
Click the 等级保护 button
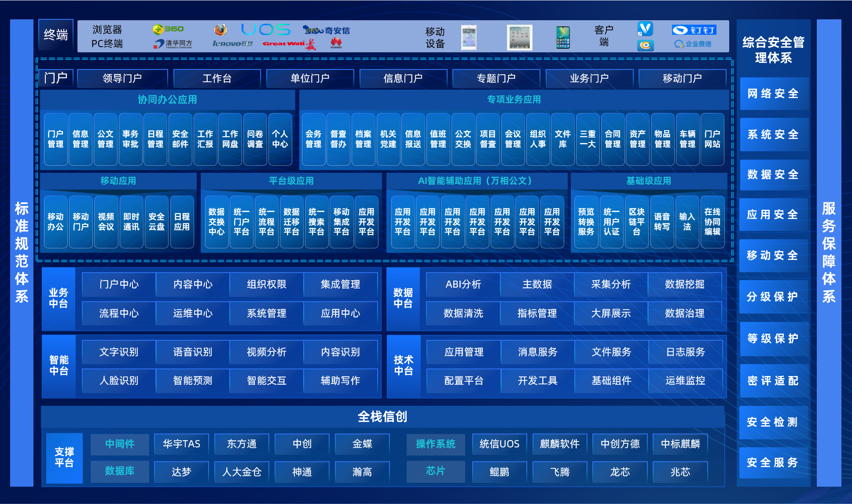click(x=773, y=339)
